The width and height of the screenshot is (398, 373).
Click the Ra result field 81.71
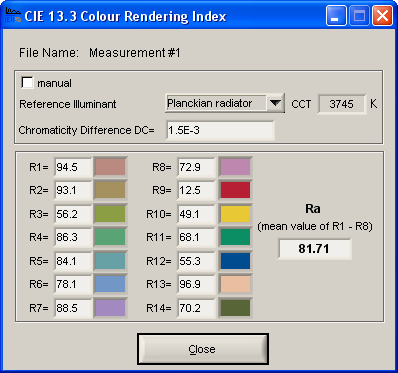point(314,249)
